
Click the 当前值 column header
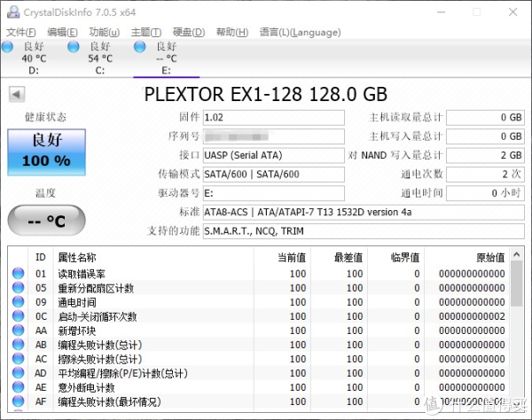click(x=282, y=257)
